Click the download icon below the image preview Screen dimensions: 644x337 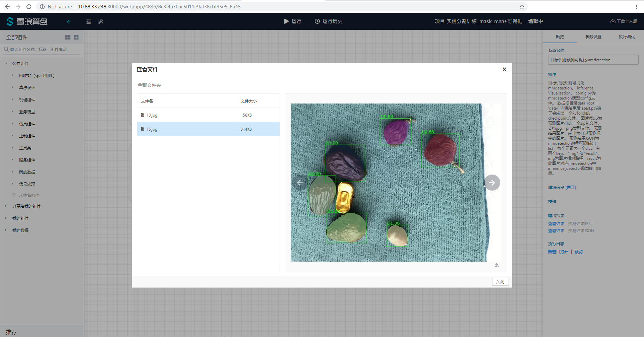496,265
